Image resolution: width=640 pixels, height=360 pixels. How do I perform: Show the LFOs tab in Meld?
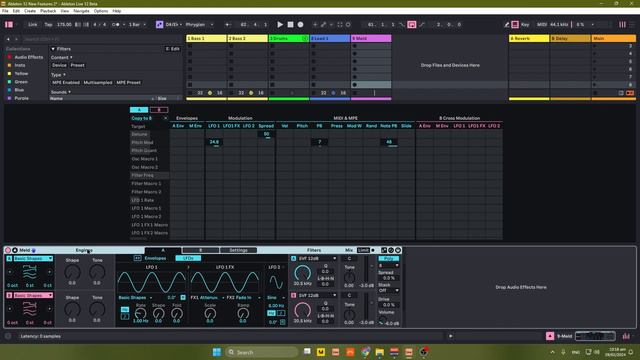(188, 258)
